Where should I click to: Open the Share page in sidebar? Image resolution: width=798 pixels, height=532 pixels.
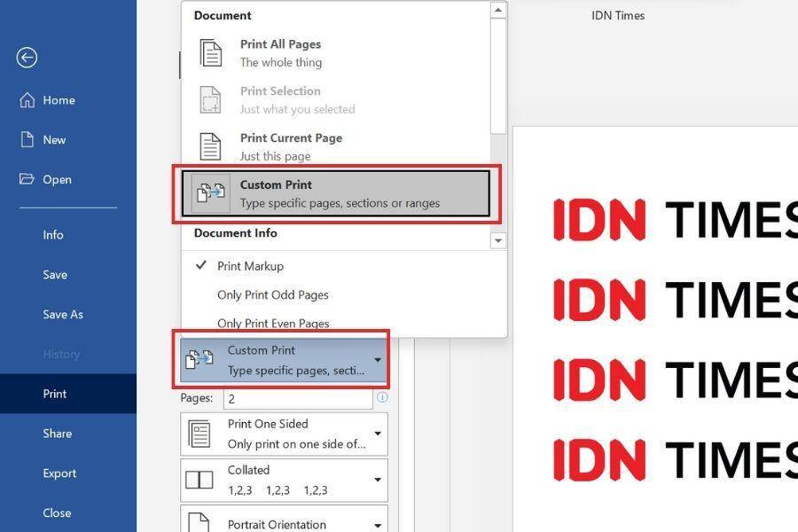point(68,434)
